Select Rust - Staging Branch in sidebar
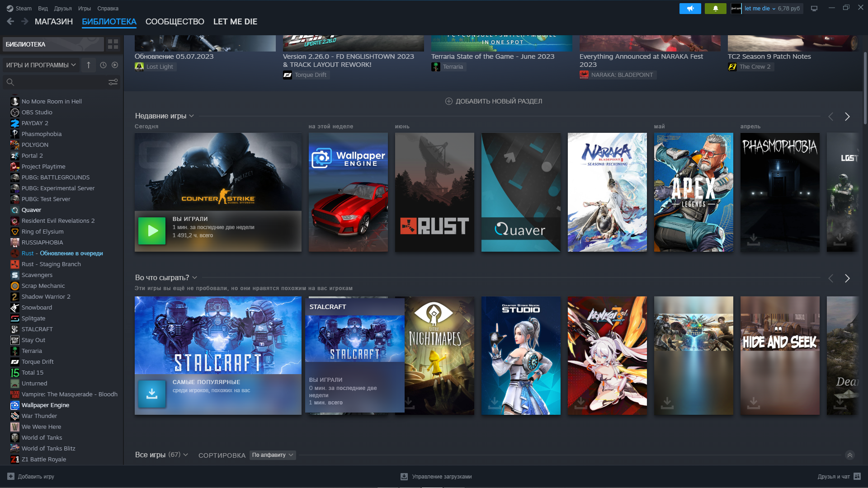The image size is (868, 488). [x=51, y=264]
